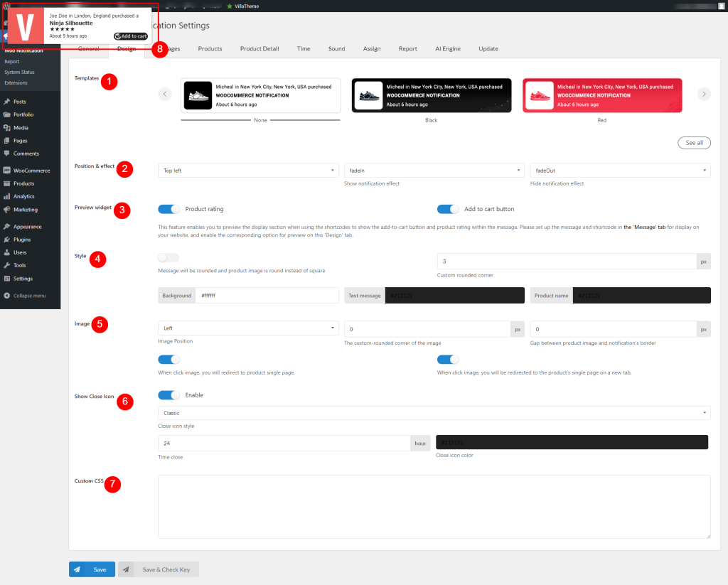The width and height of the screenshot is (728, 585).
Task: Click the Pages icon in sidebar
Action: click(7, 141)
